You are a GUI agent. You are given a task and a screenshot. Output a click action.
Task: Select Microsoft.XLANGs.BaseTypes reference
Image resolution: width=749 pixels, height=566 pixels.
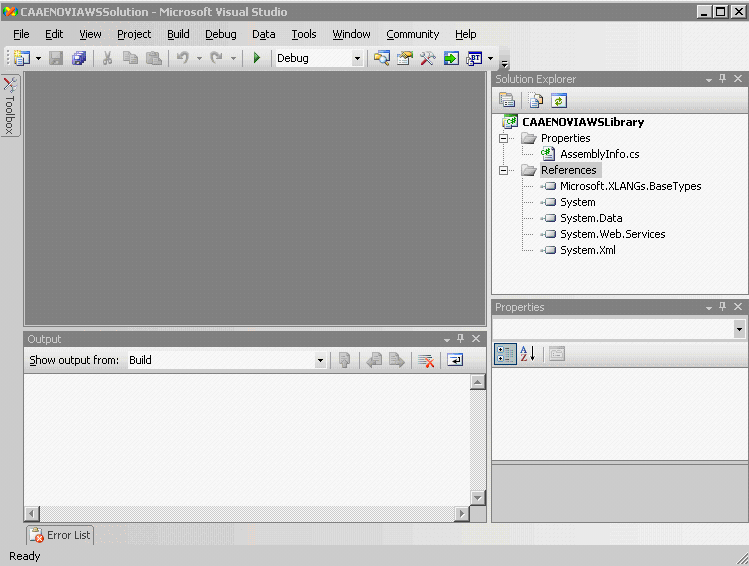631,186
